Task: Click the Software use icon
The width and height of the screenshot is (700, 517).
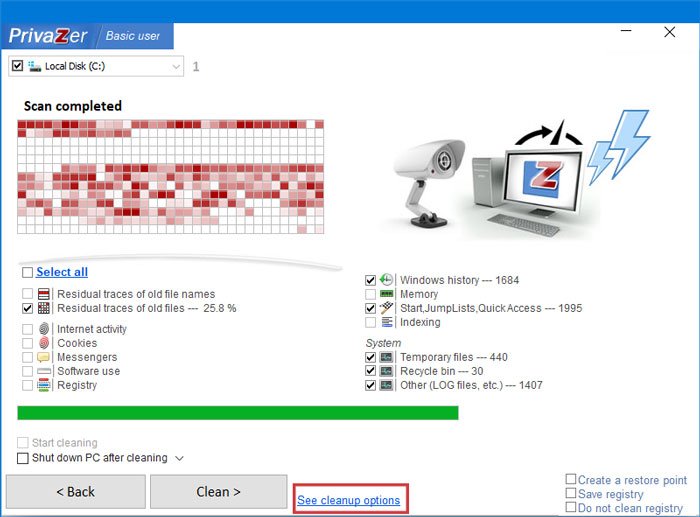Action: [x=44, y=371]
